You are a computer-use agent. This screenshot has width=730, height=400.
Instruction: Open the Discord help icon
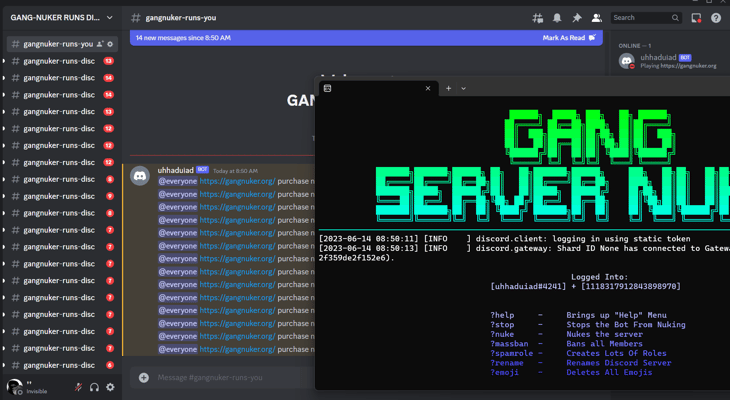tap(716, 18)
